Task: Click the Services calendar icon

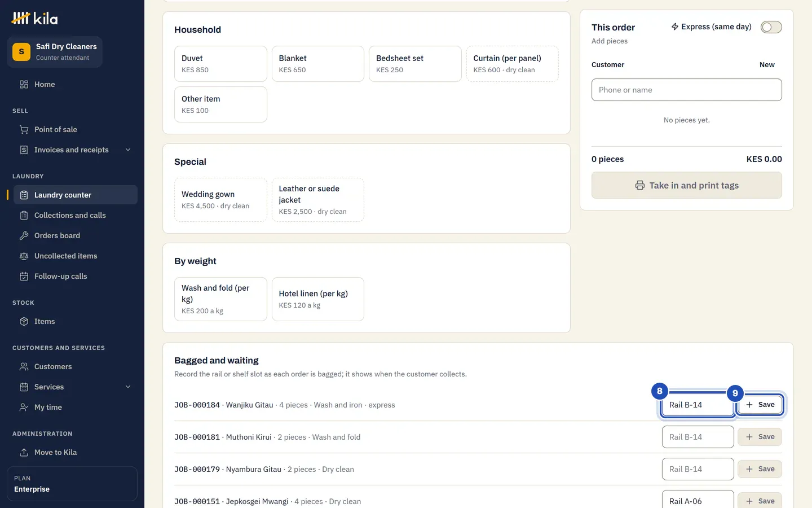Action: pyautogui.click(x=24, y=387)
